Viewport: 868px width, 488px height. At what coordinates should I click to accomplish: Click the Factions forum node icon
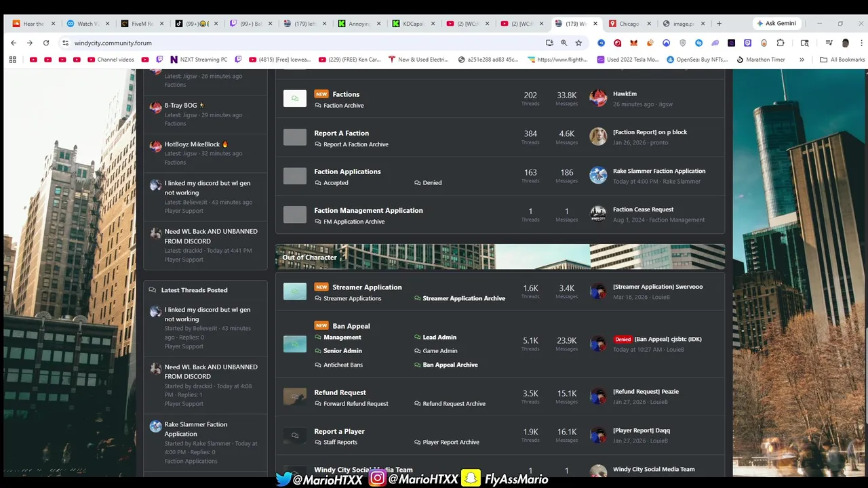[295, 98]
